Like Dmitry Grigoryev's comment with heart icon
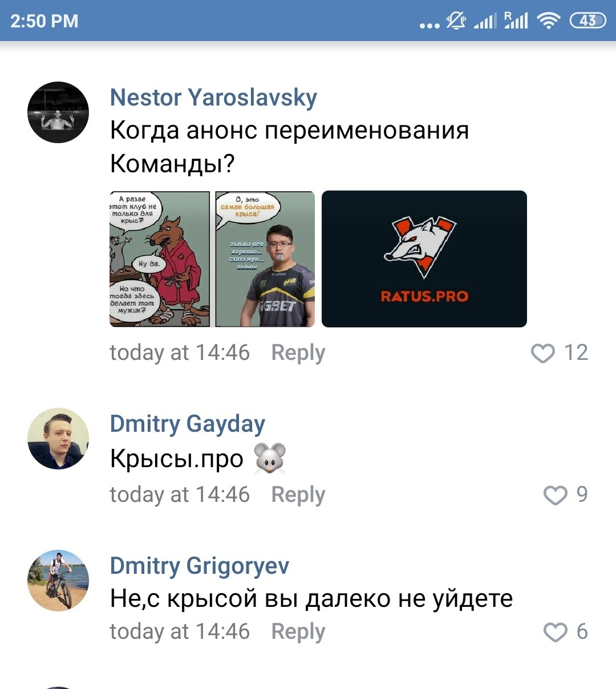 pos(555,632)
